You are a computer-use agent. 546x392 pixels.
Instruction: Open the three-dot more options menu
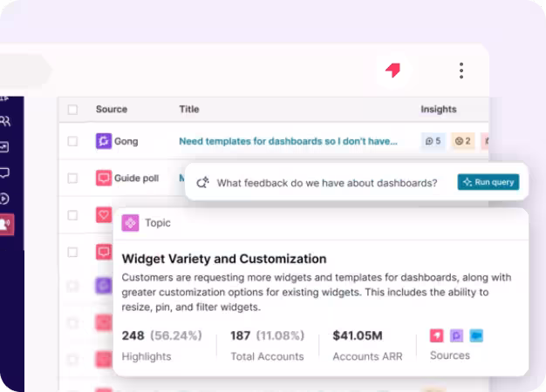(461, 71)
